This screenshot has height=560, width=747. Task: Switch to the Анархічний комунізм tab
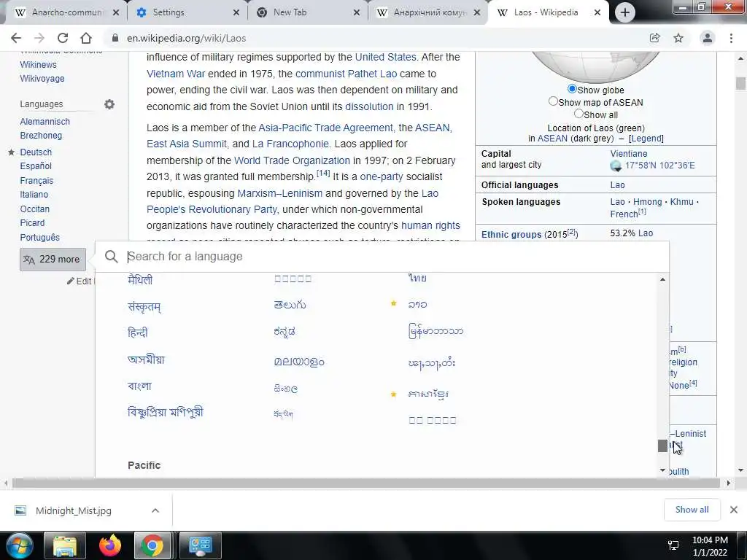click(427, 12)
